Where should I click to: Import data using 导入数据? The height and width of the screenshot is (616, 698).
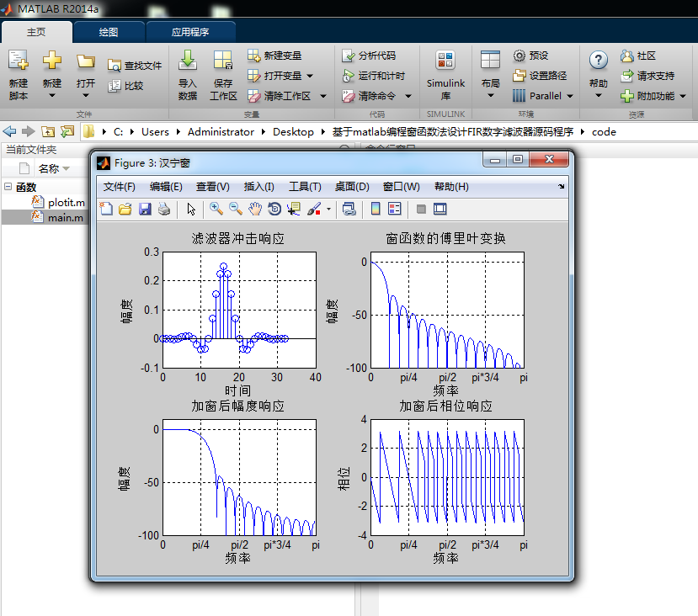pyautogui.click(x=188, y=75)
